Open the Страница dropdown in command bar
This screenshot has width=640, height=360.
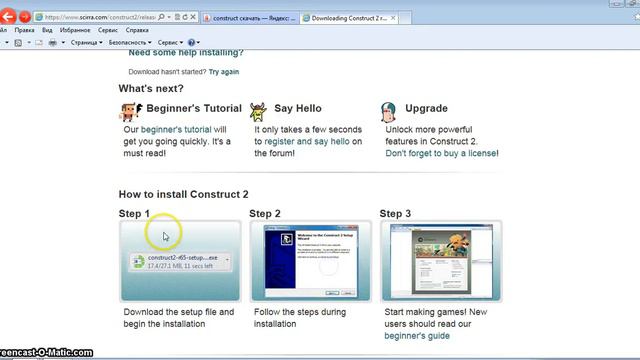pos(87,42)
